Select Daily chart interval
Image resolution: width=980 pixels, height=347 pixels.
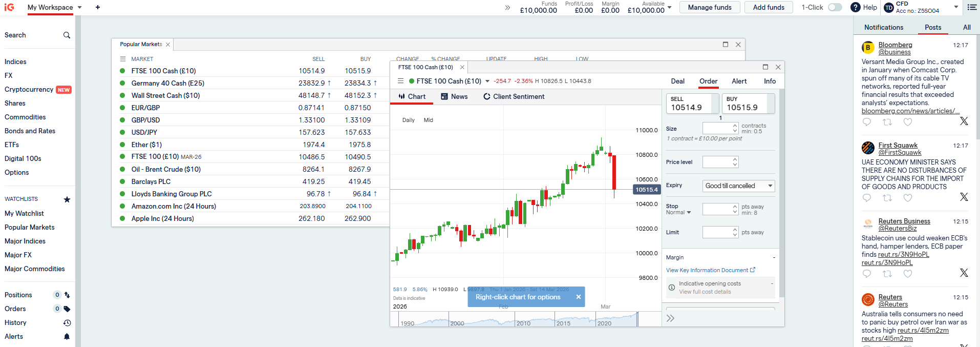click(409, 120)
